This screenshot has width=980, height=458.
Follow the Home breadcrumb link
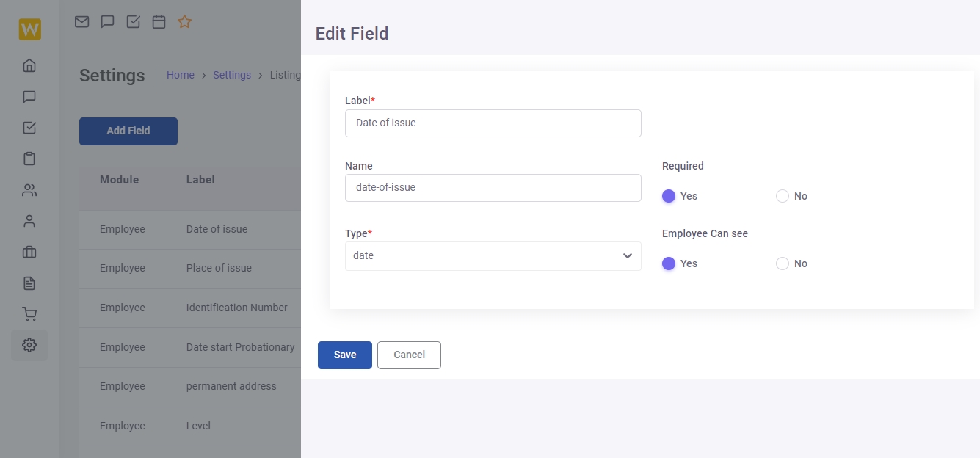click(181, 75)
